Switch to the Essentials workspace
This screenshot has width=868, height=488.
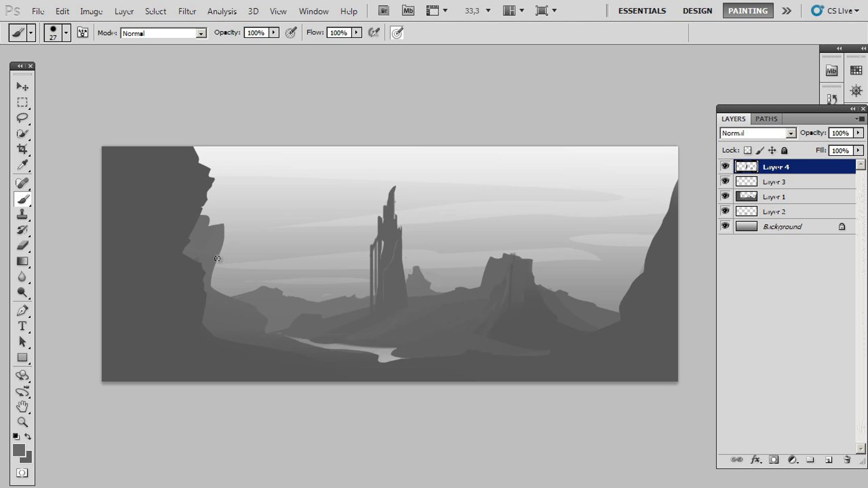point(642,11)
